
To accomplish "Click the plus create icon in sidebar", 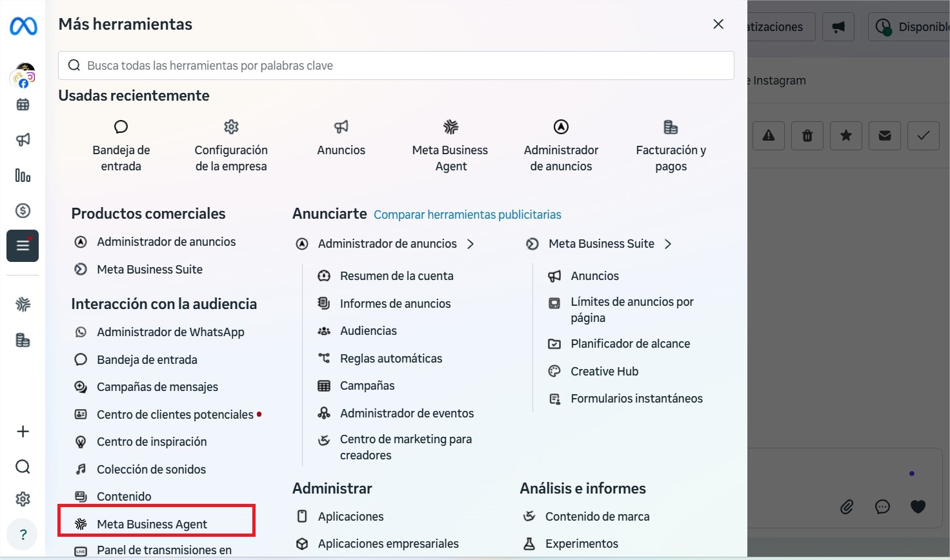I will tap(23, 432).
